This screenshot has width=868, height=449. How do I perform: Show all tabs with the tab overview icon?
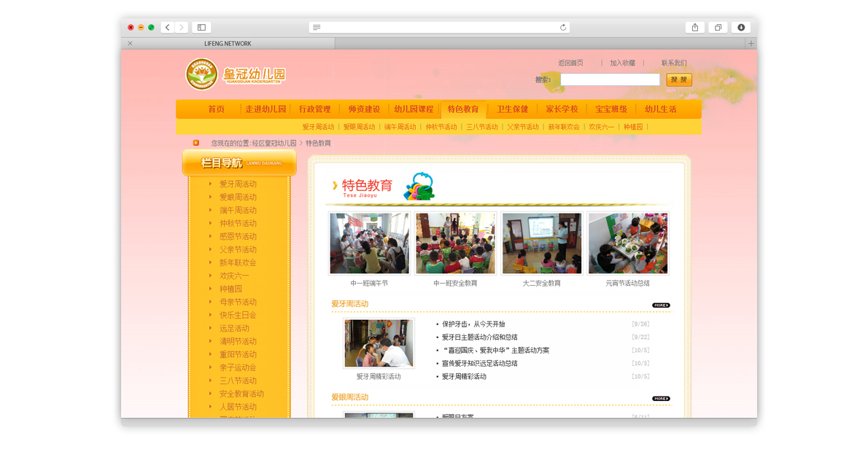click(718, 27)
